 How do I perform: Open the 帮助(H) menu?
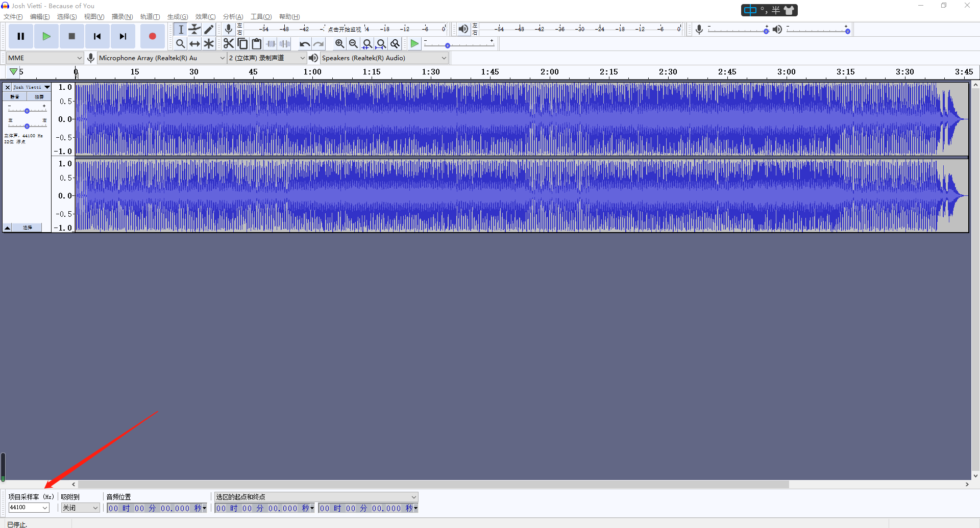tap(289, 17)
